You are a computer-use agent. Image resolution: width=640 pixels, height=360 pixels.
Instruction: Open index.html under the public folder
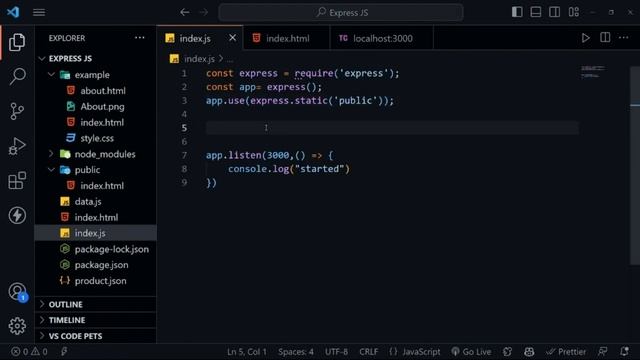click(x=96, y=186)
